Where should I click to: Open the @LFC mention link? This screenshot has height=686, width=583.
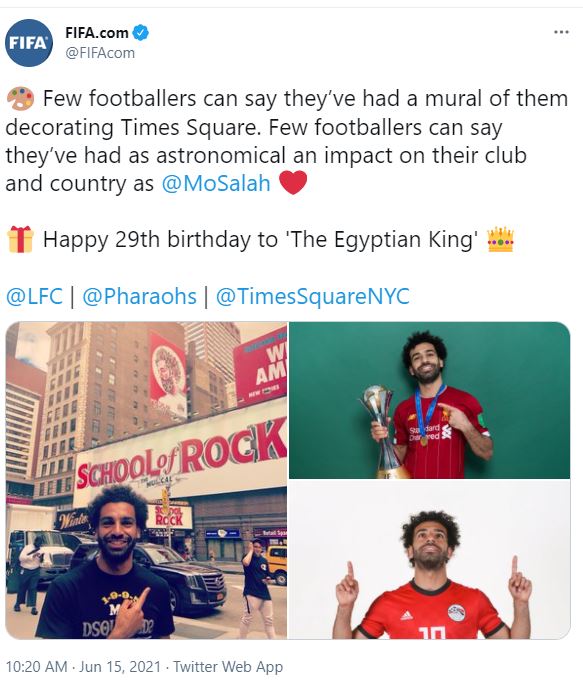[x=35, y=296]
